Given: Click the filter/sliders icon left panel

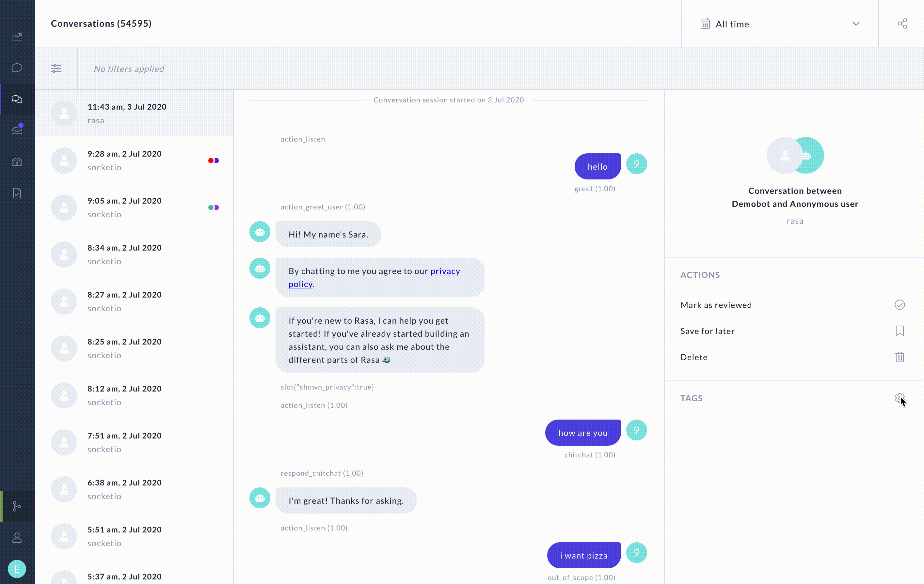Looking at the screenshot, I should pos(56,68).
